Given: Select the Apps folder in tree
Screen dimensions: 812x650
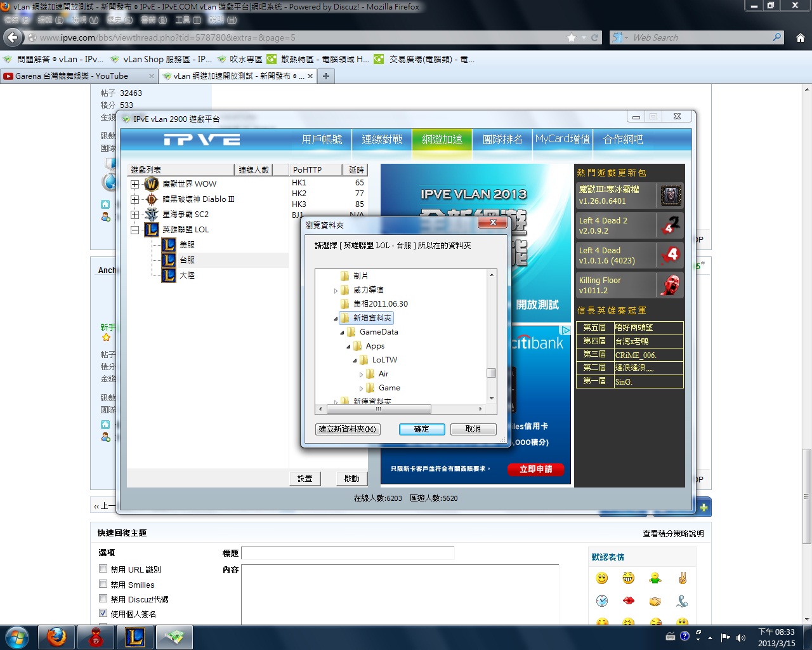Looking at the screenshot, I should 375,347.
